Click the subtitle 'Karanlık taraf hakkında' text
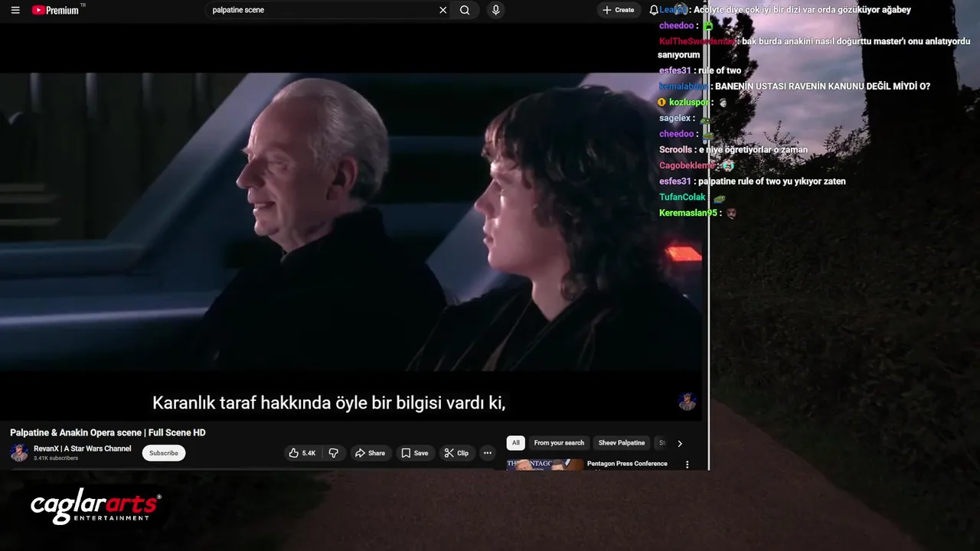980x551 pixels. tap(242, 403)
